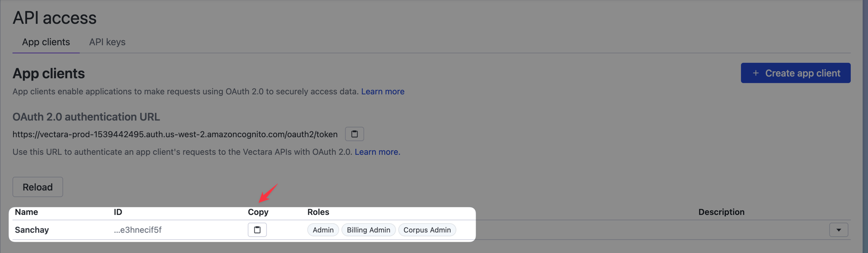This screenshot has height=253, width=868.
Task: Click the truncated ID ...e3hnecif5f
Action: point(138,230)
